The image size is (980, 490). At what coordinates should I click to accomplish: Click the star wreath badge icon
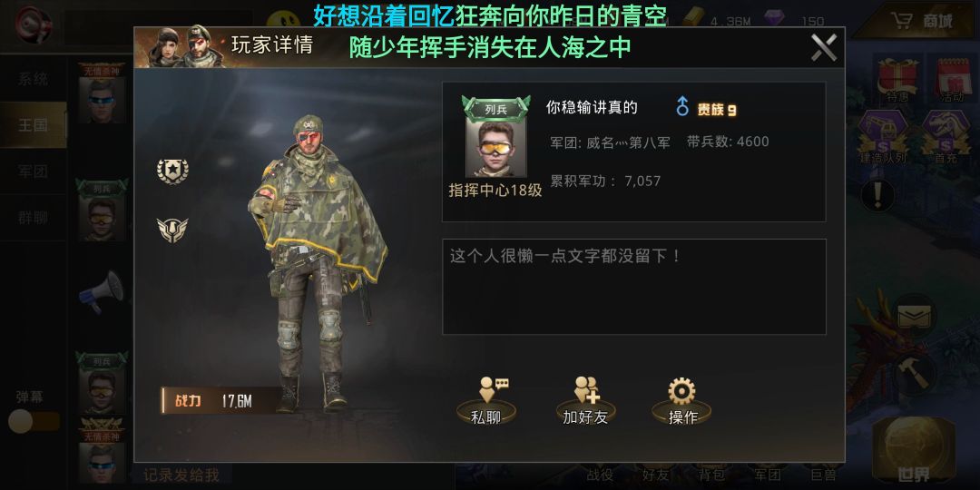[x=172, y=171]
